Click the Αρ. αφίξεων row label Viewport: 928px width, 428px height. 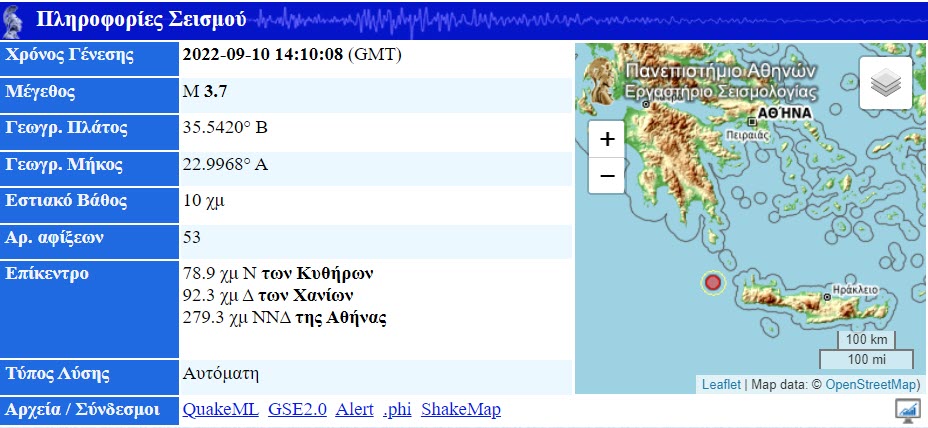pyautogui.click(x=54, y=237)
